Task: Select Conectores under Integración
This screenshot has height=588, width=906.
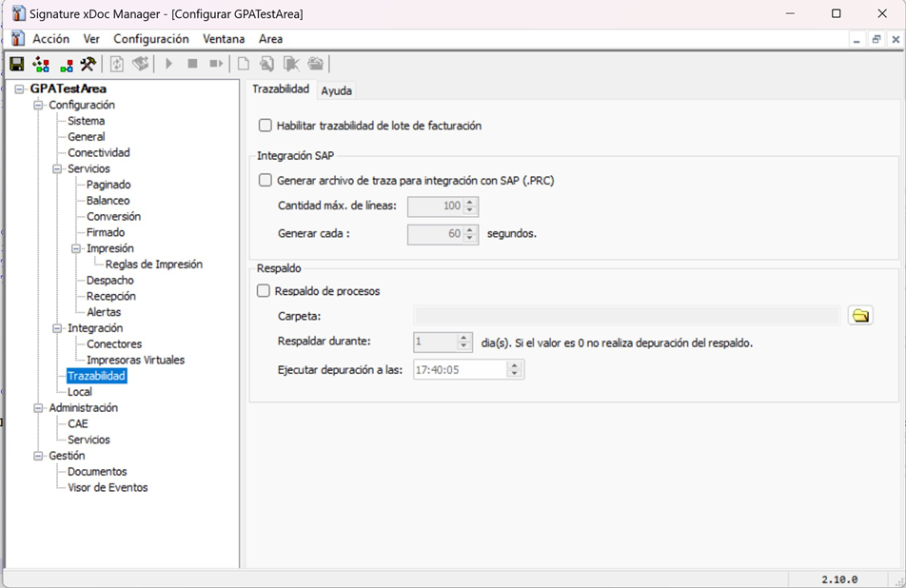Action: click(114, 344)
